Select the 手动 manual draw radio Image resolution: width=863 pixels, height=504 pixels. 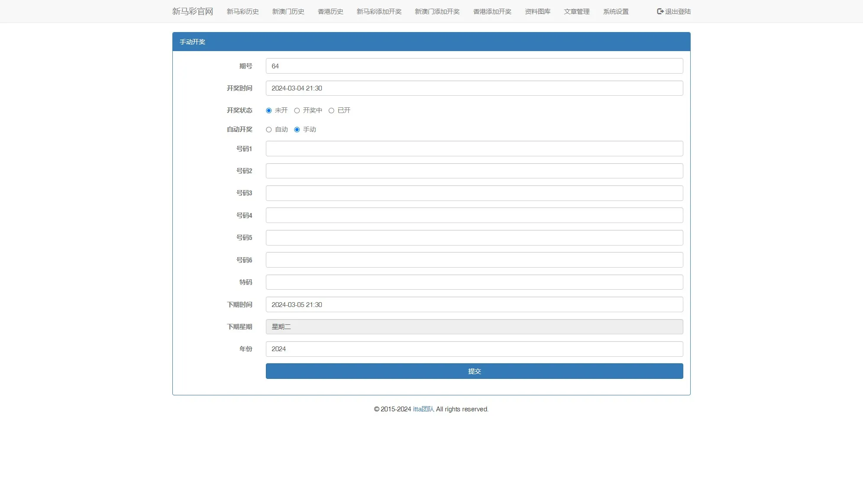click(297, 129)
